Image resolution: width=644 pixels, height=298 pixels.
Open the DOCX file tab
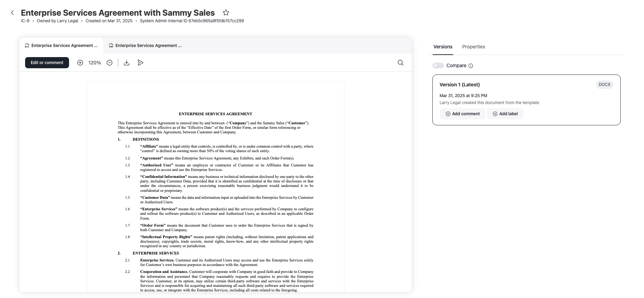point(61,46)
